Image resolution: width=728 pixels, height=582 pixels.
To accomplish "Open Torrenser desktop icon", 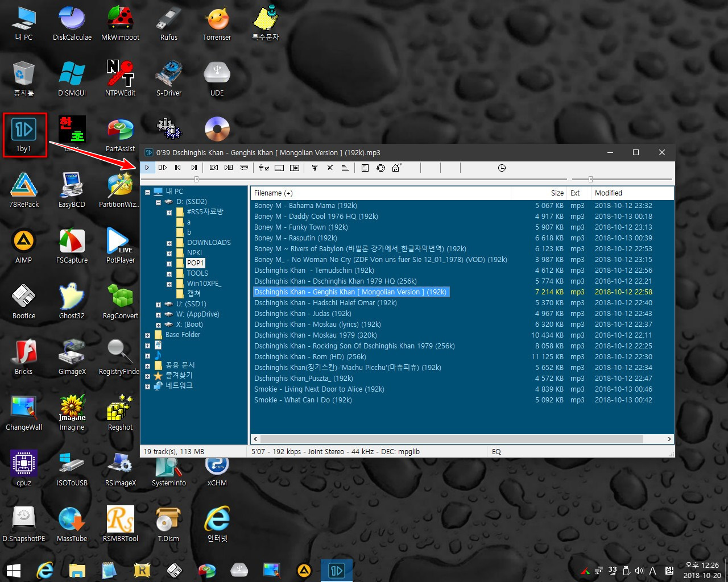I will pyautogui.click(x=217, y=24).
